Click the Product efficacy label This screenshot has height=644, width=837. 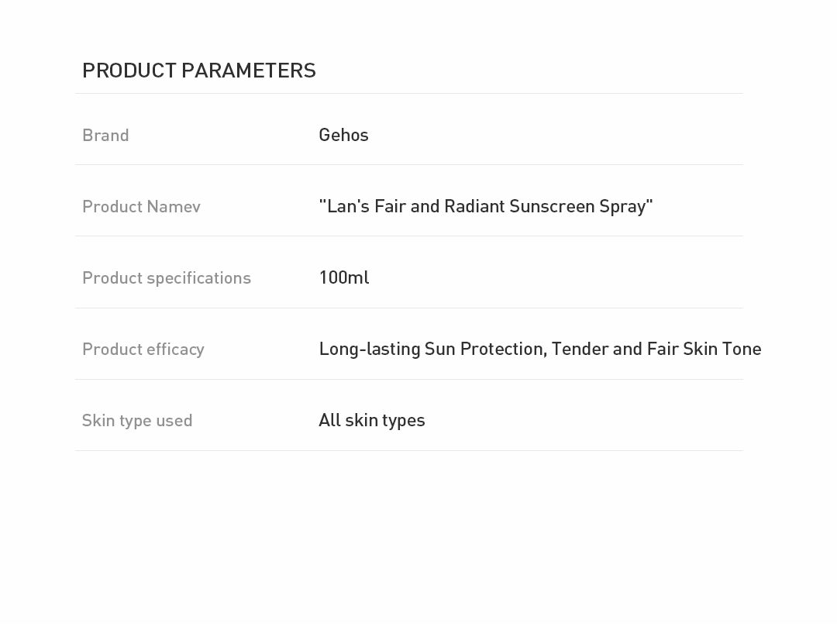(x=143, y=349)
